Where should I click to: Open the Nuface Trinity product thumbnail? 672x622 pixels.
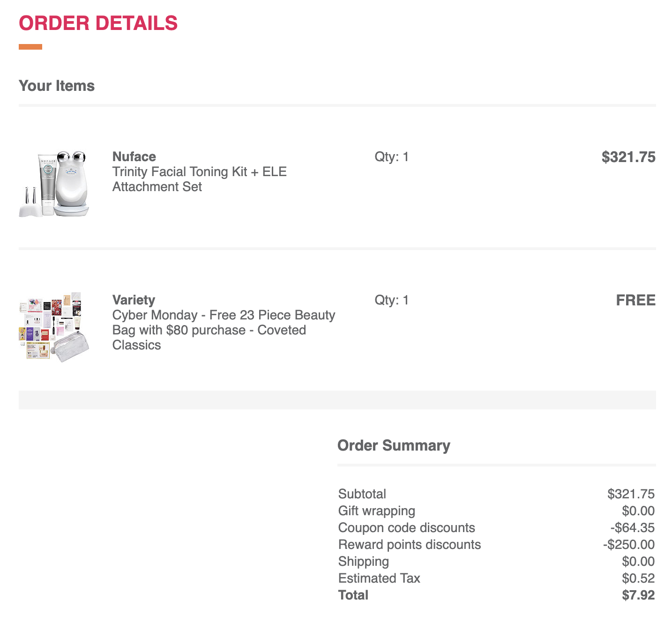click(x=54, y=184)
